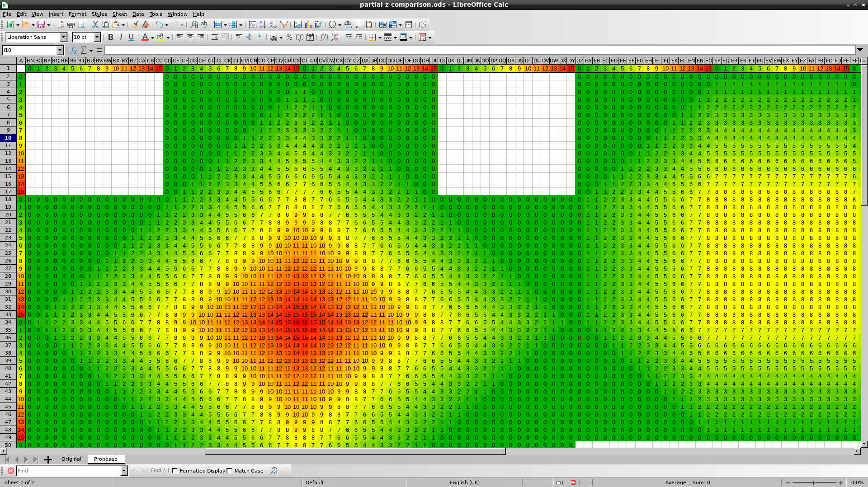868x487 pixels.
Task: Enable AutoFilter on the data
Action: [x=284, y=25]
